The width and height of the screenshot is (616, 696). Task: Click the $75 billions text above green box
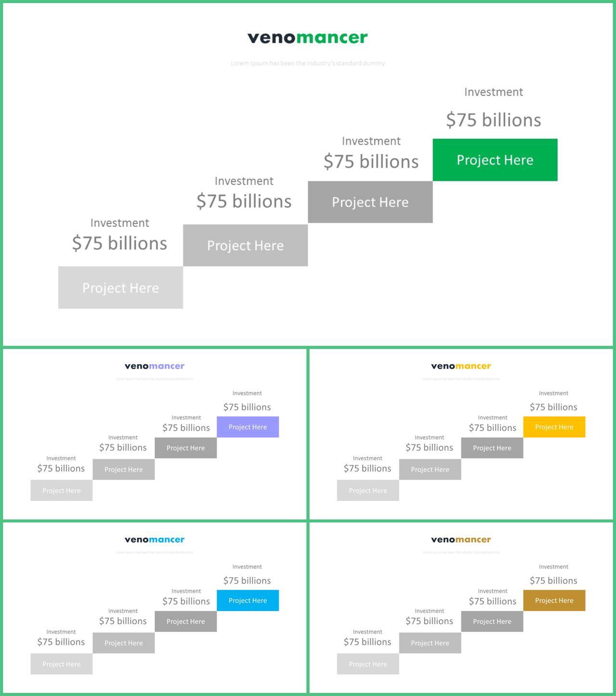click(493, 120)
